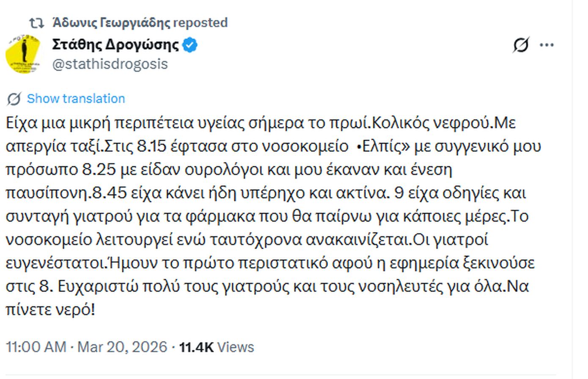Viewport: 588px width, 379px height.
Task: Click the repost arrows icon above the post
Action: (x=36, y=23)
